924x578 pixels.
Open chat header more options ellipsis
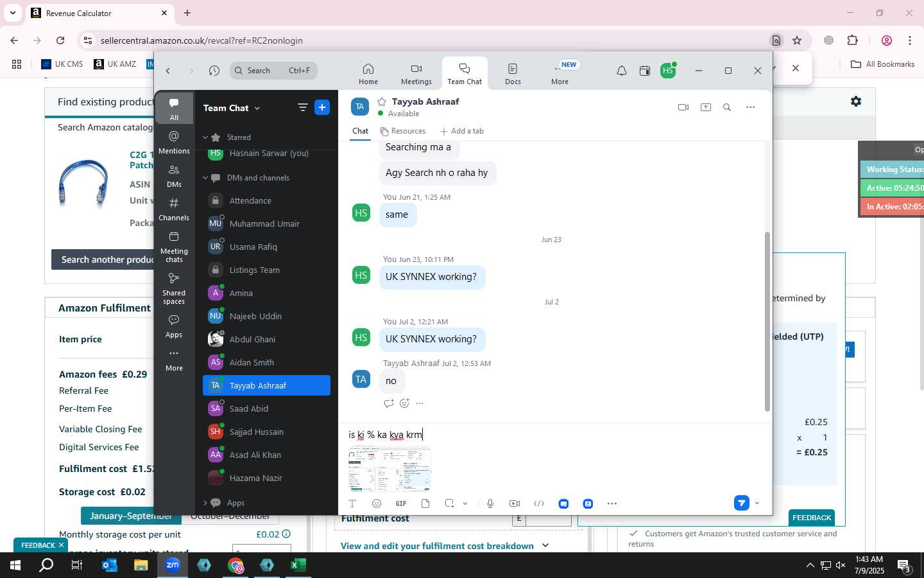click(x=750, y=107)
